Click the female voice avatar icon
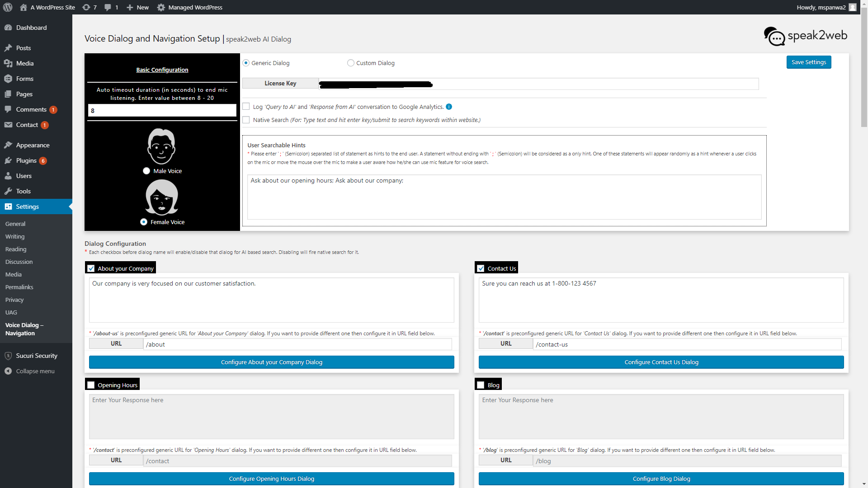 [x=161, y=197]
